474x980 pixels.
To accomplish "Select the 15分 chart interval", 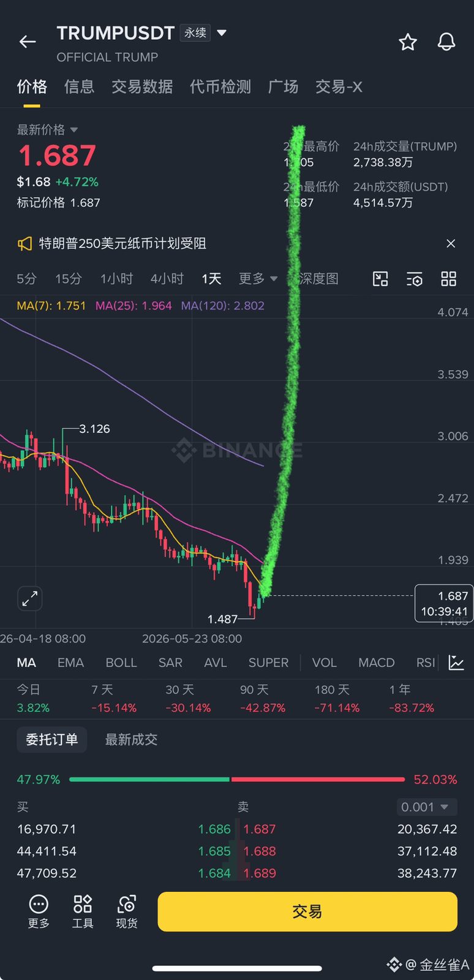I will 69,279.
